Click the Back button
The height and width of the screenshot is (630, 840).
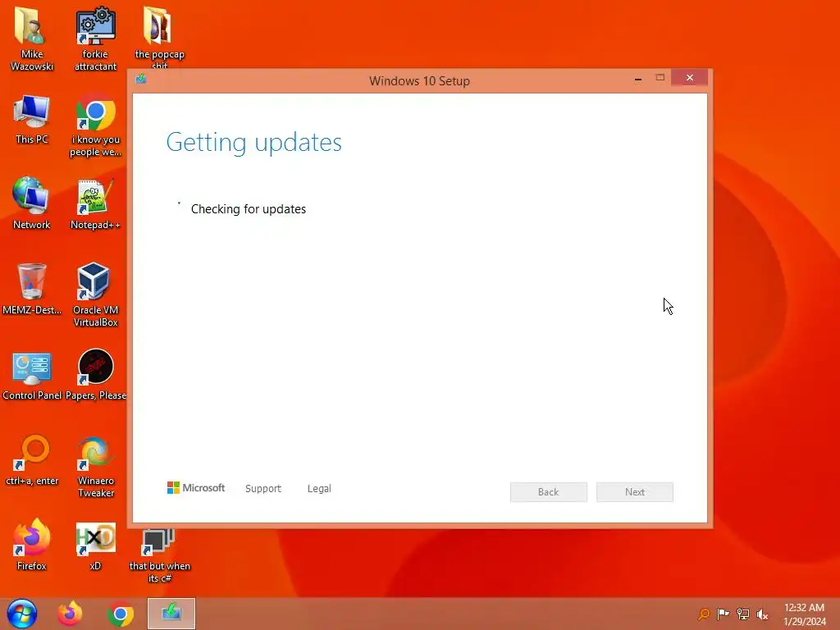coord(549,492)
